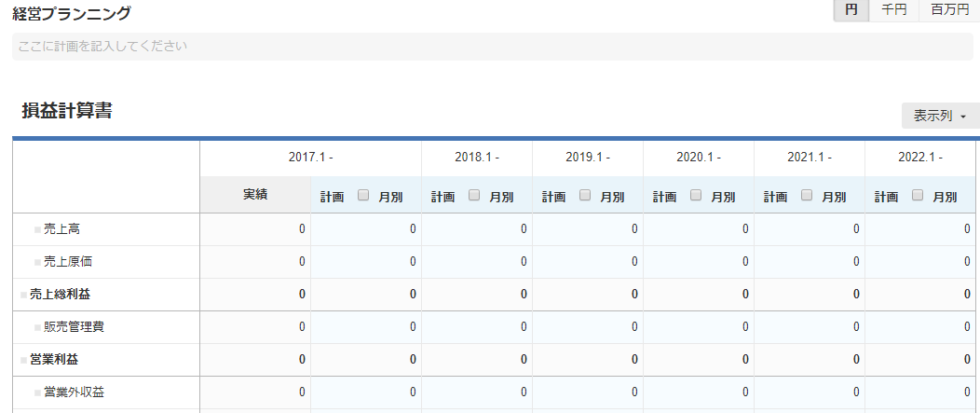This screenshot has width=980, height=413.
Task: Click the 販売管理費 2020.1 計画 cell
Action: click(699, 326)
